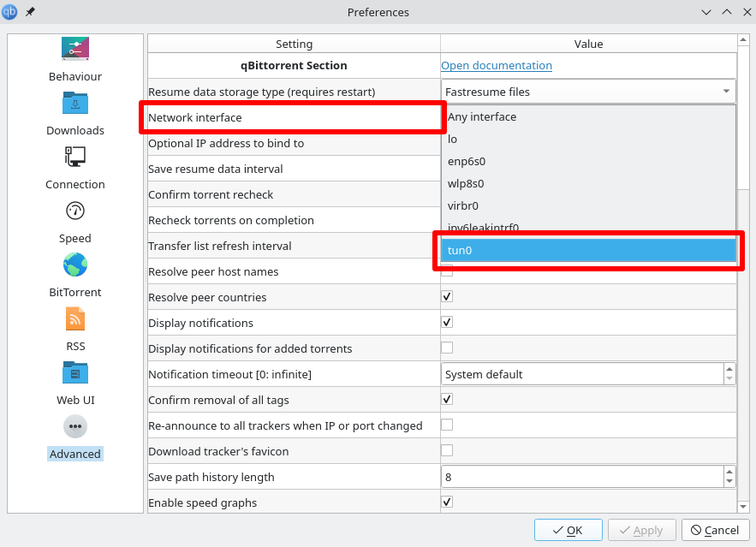Disable Display notifications checkbox
Viewport: 756px width, 547px height.
[x=447, y=322]
